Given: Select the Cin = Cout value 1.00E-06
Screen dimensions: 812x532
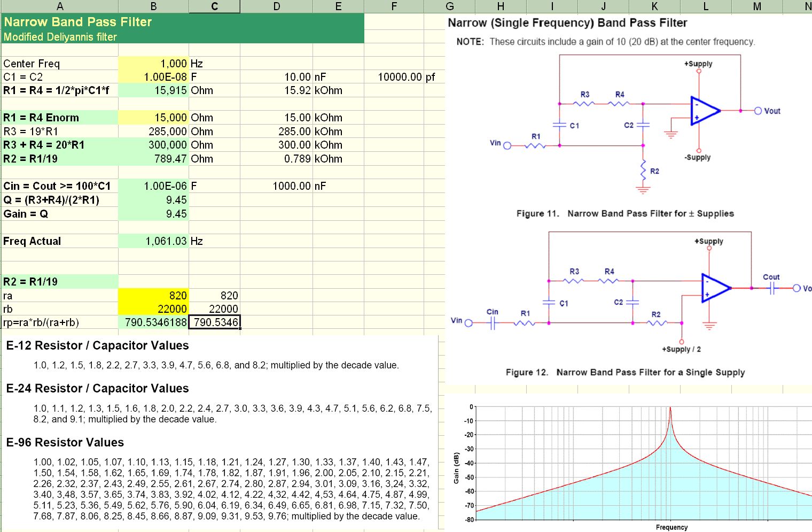Looking at the screenshot, I should (153, 186).
